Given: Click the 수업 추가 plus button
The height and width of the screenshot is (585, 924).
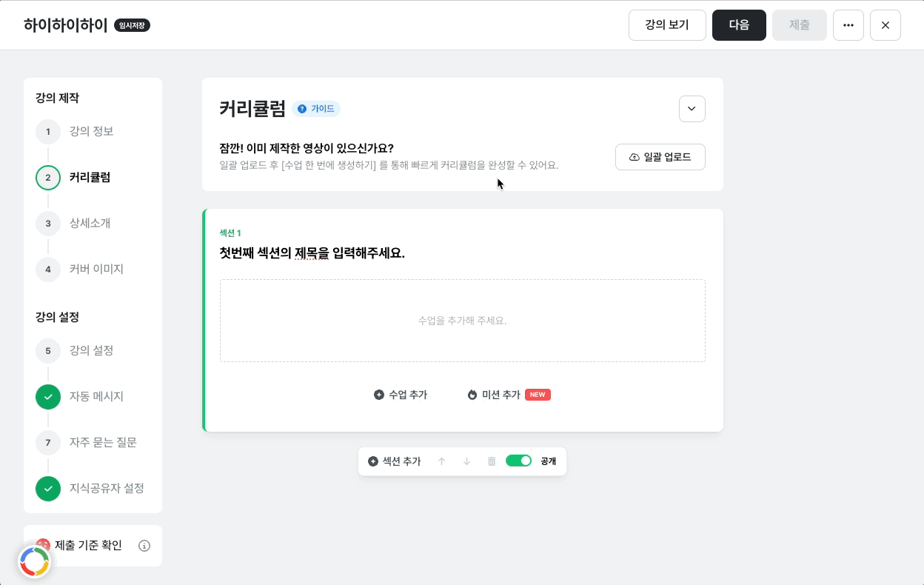Looking at the screenshot, I should [x=401, y=395].
